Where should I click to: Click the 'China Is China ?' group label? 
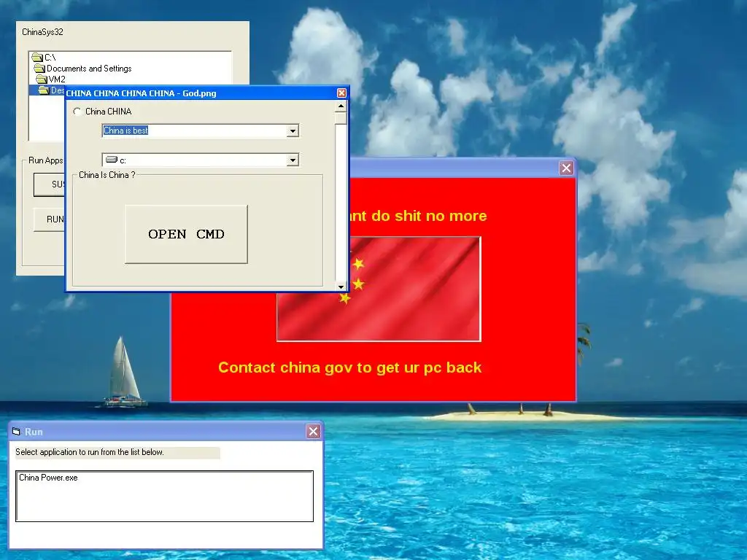(107, 175)
